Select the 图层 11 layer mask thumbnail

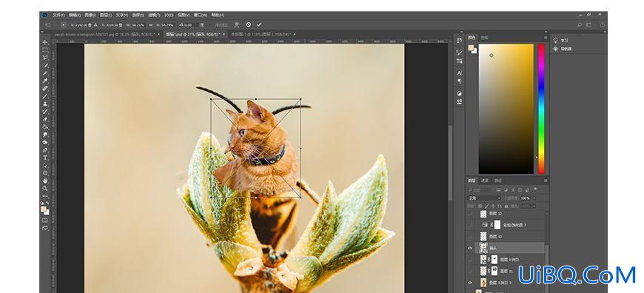point(494,271)
